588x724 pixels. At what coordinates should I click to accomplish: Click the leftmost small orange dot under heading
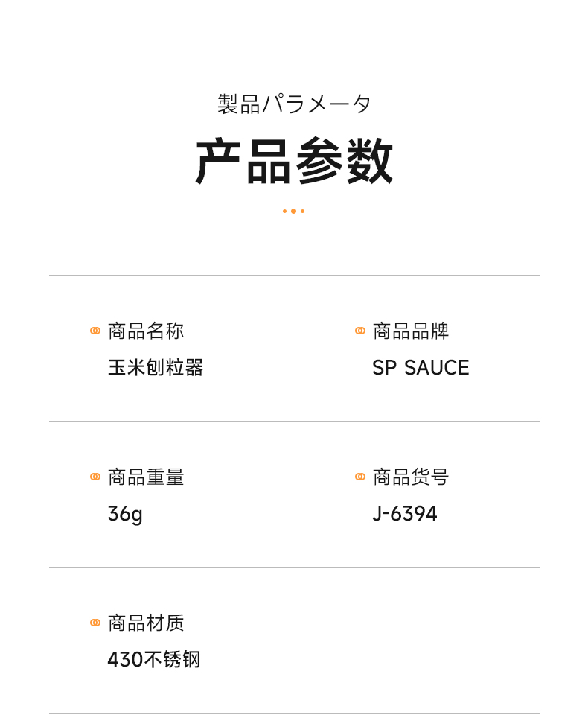point(284,212)
